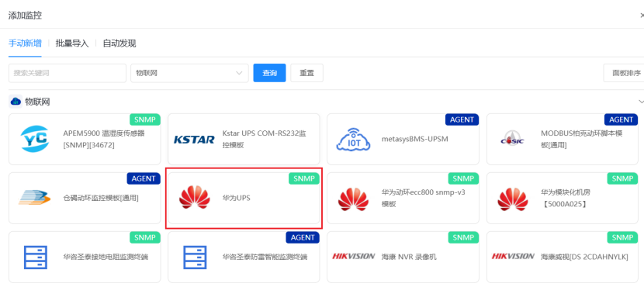Click the KSTAR logo icon
644x287 pixels.
pos(194,140)
